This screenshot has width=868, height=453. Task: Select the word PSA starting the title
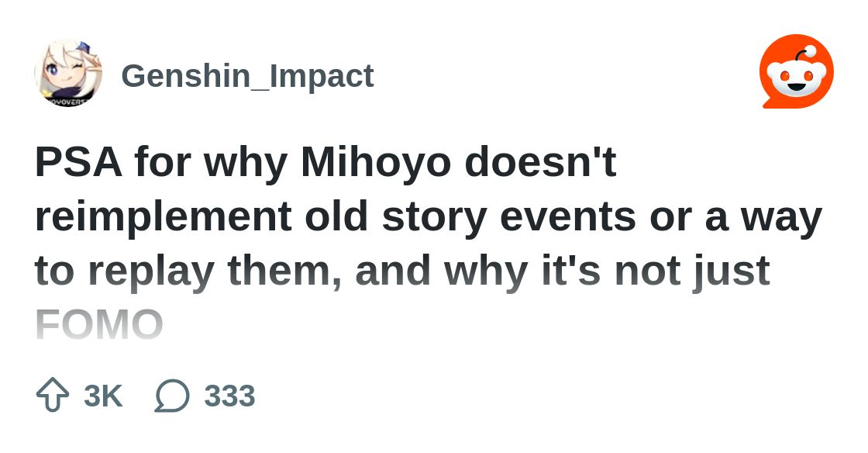[78, 163]
